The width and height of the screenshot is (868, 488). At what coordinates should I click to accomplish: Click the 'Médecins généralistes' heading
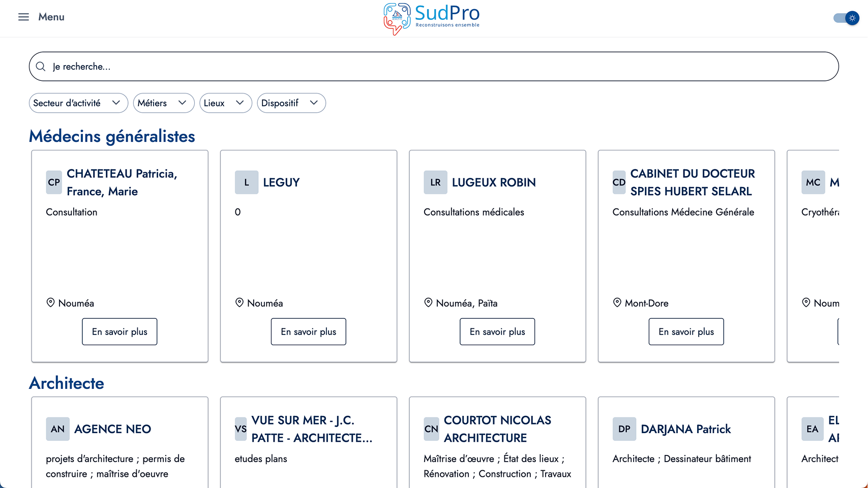(112, 136)
